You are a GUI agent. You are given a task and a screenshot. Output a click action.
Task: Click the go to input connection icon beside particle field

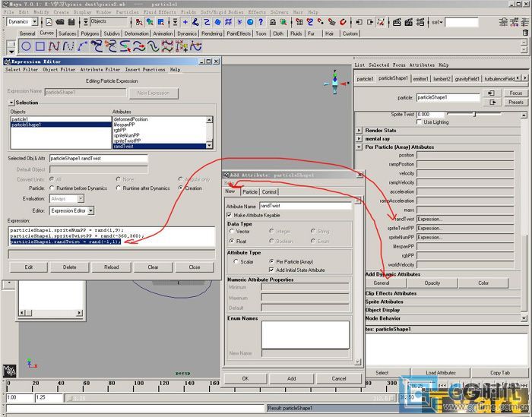click(x=491, y=93)
